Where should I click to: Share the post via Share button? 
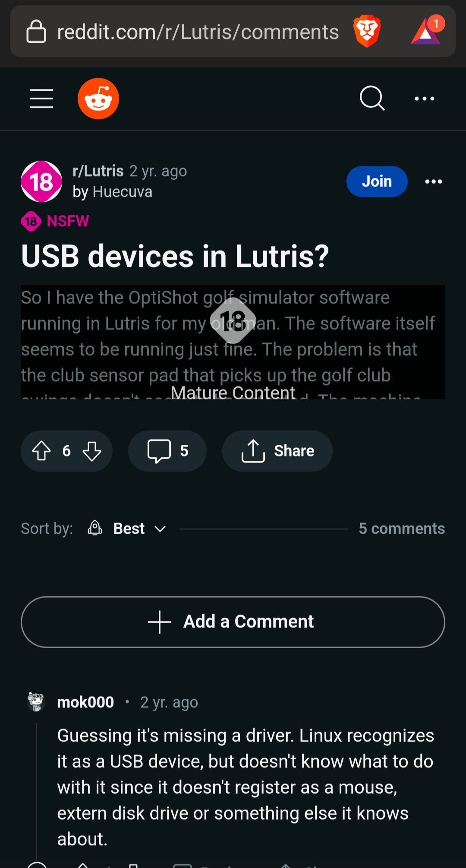coord(277,451)
